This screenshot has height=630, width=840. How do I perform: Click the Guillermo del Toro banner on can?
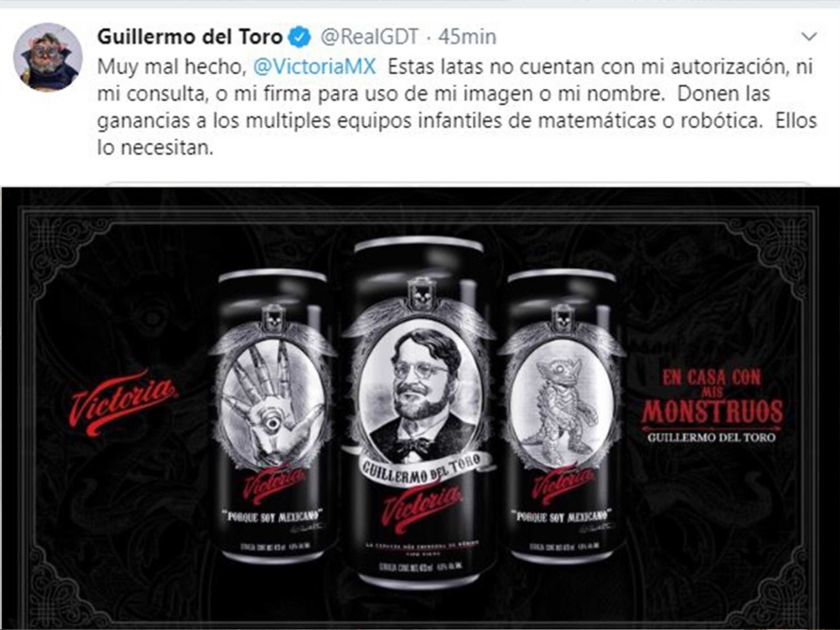423,467
